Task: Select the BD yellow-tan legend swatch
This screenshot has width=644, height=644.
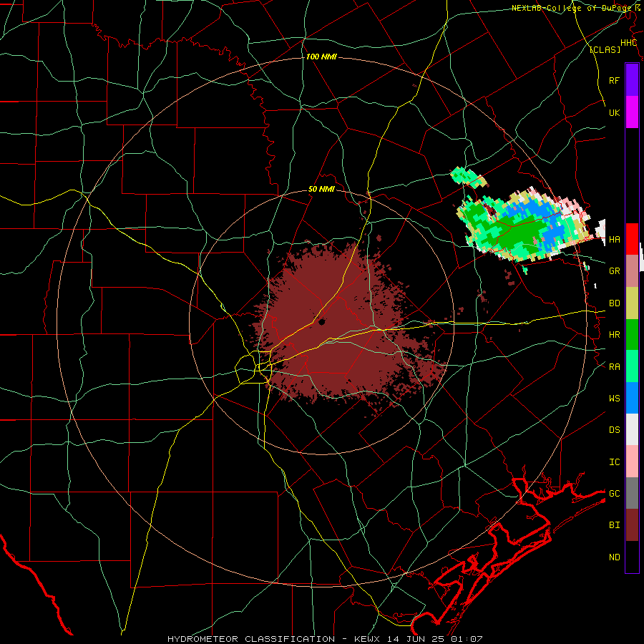Action: [x=632, y=303]
